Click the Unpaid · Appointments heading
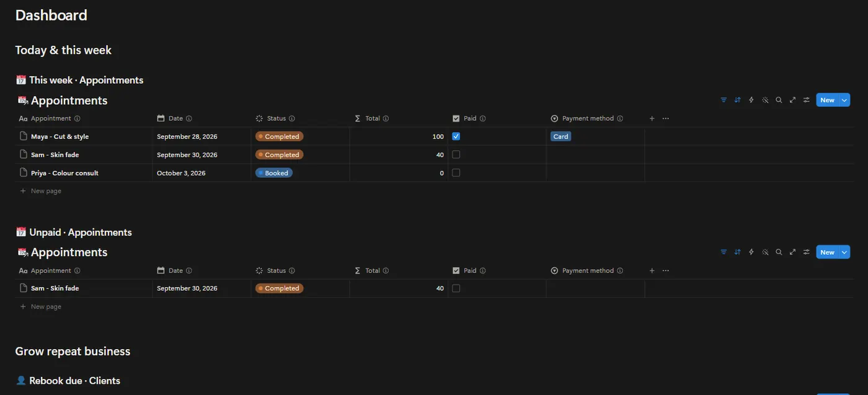 [x=81, y=233]
